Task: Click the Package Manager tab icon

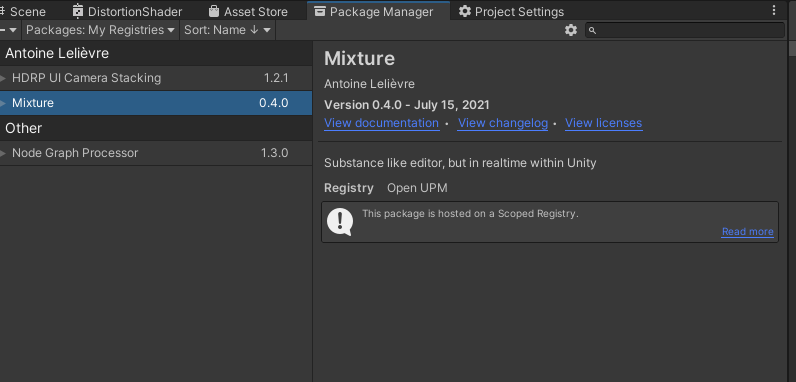Action: click(320, 11)
